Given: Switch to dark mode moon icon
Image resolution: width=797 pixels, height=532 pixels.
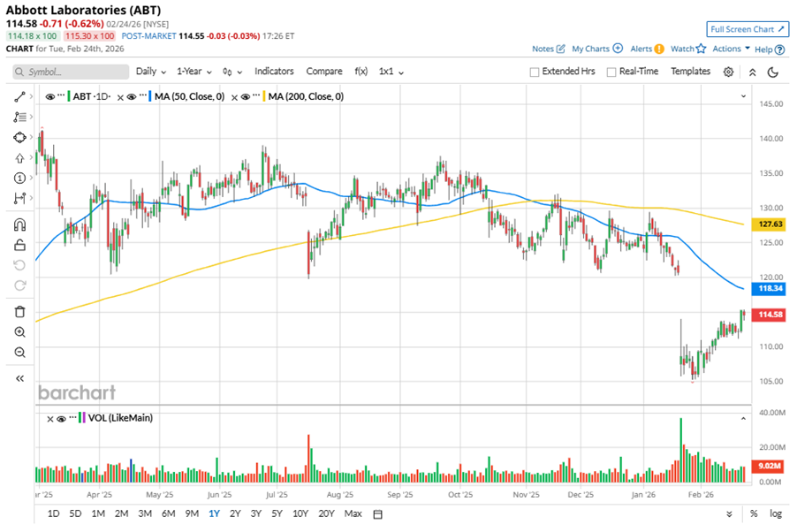Looking at the screenshot, I should [x=772, y=72].
